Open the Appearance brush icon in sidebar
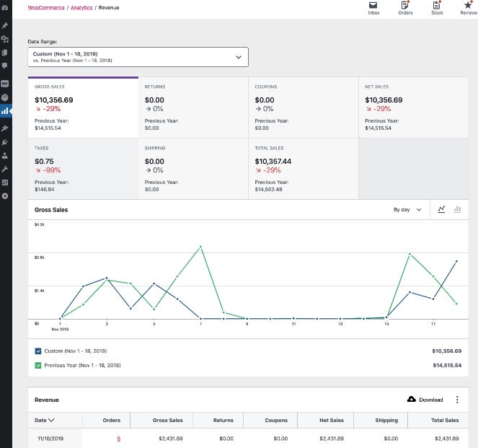The height and width of the screenshot is (448, 478). (x=4, y=128)
